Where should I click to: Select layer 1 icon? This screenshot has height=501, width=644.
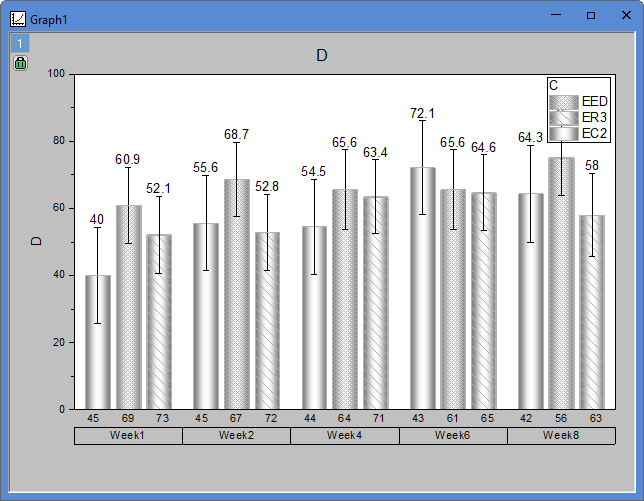pyautogui.click(x=20, y=43)
